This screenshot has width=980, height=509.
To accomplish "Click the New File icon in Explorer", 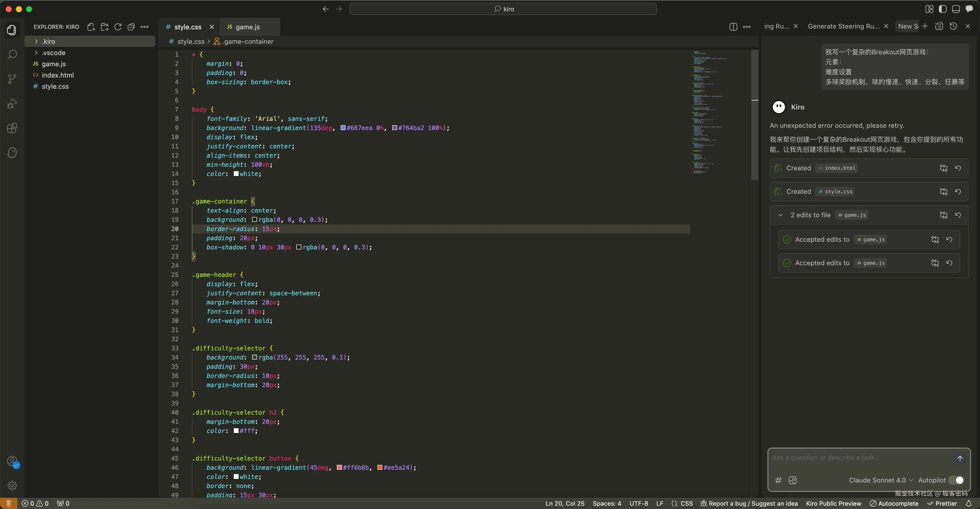I will pos(91,27).
